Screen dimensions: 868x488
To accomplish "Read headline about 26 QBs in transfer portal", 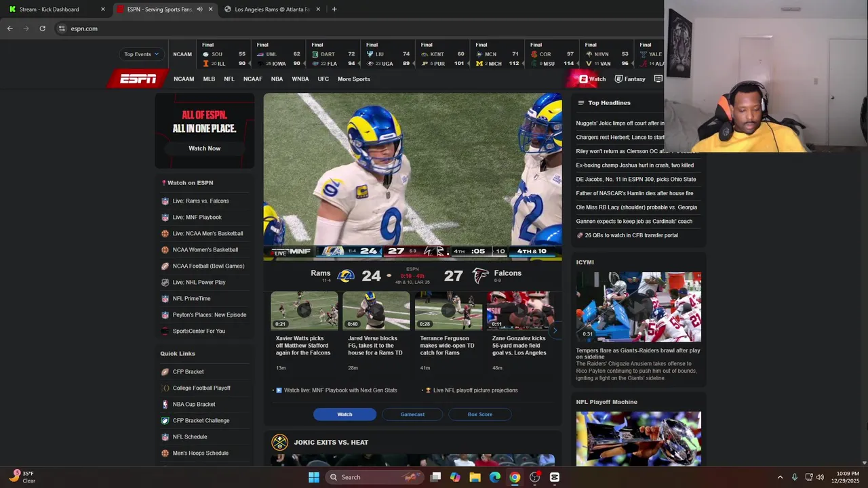I will coord(631,235).
